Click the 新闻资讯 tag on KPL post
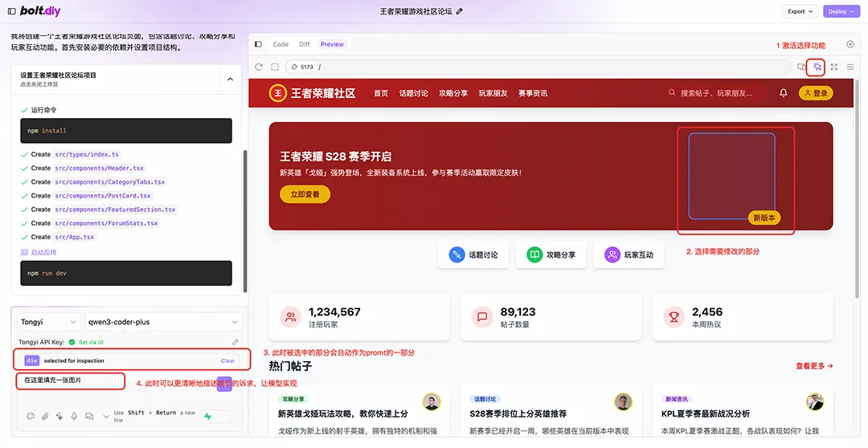 (677, 399)
